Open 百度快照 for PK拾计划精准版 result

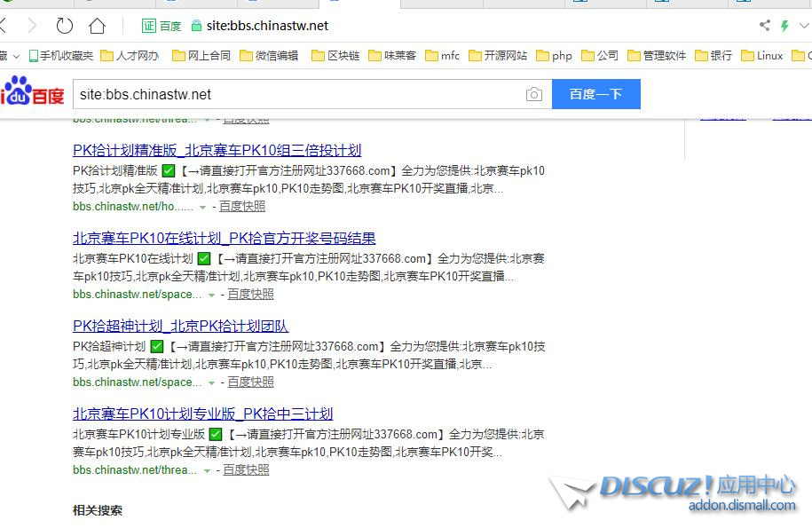click(242, 207)
